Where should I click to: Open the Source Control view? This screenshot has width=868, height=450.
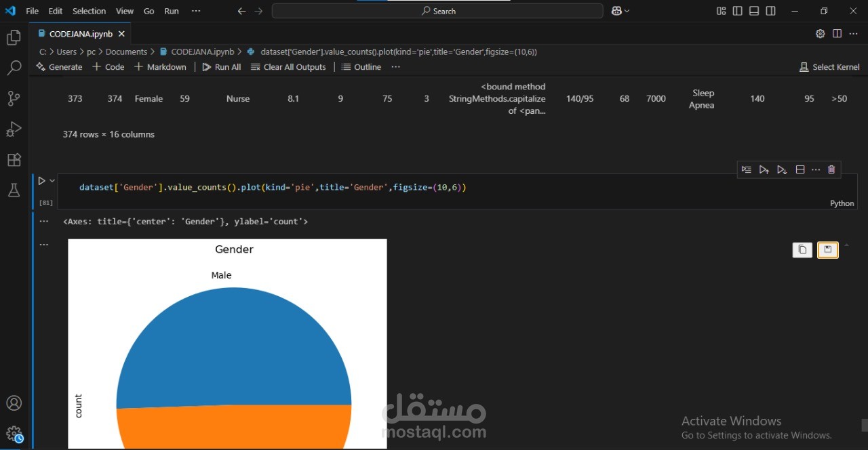(14, 98)
